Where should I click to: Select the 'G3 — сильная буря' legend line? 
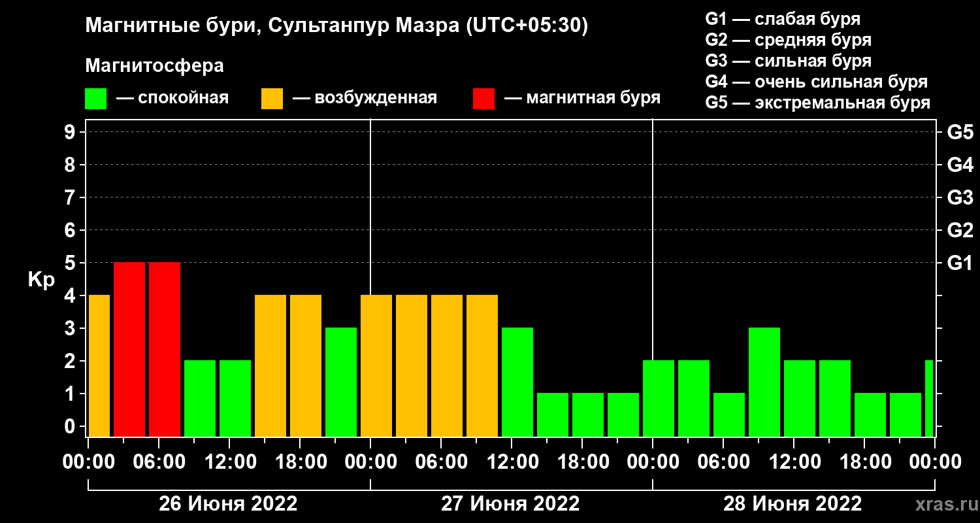[789, 61]
